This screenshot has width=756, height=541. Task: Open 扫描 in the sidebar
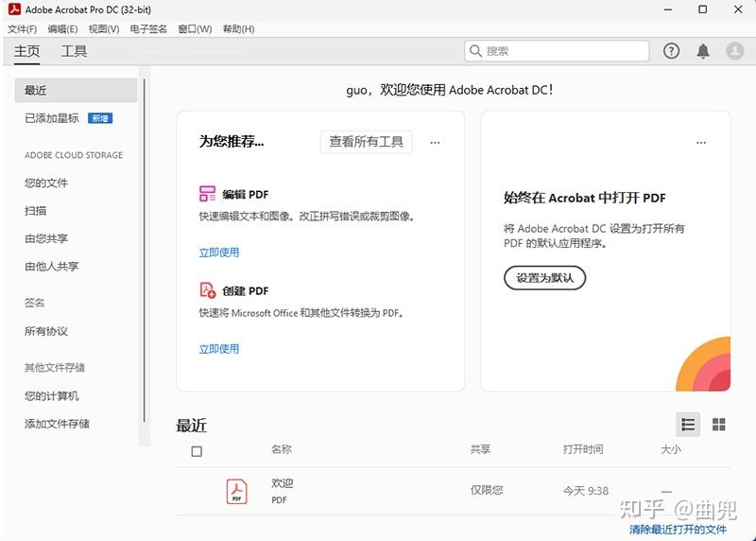(36, 211)
